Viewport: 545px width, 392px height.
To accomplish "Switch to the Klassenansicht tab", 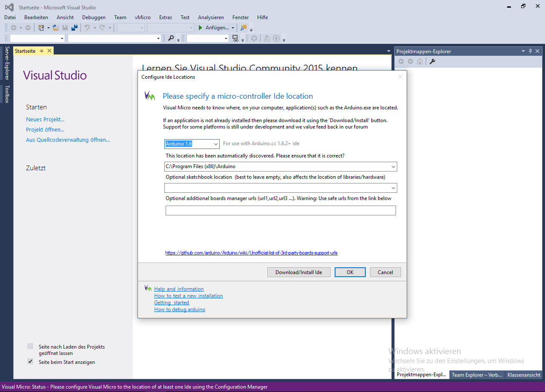I will pos(524,375).
